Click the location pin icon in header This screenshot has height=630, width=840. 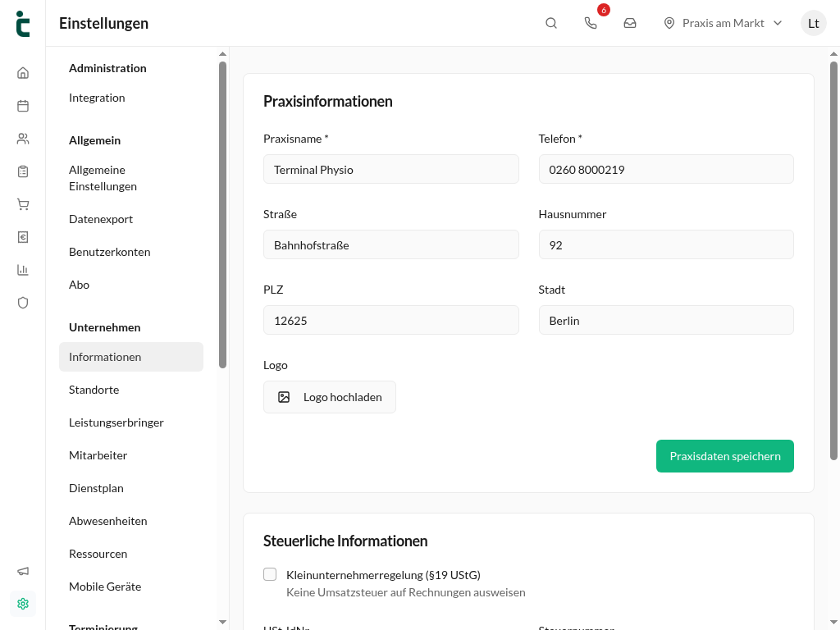coord(669,23)
